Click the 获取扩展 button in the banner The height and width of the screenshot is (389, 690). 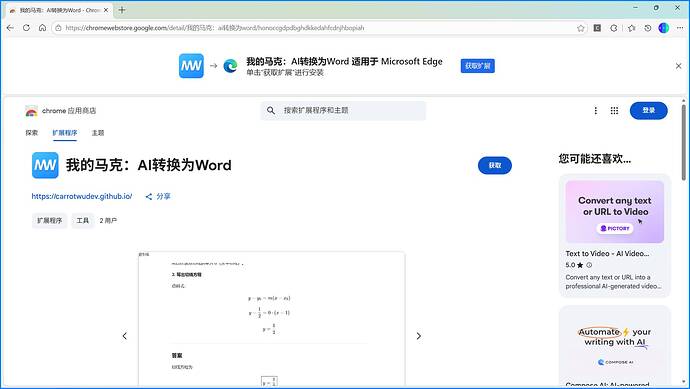click(x=477, y=66)
